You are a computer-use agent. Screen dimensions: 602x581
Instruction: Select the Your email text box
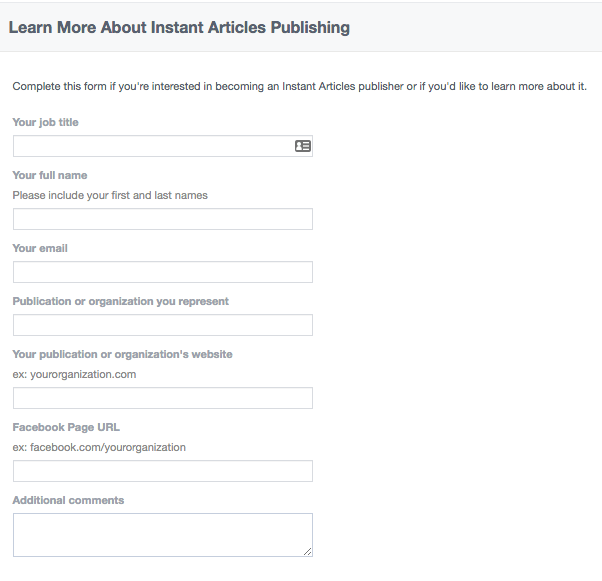click(x=163, y=272)
